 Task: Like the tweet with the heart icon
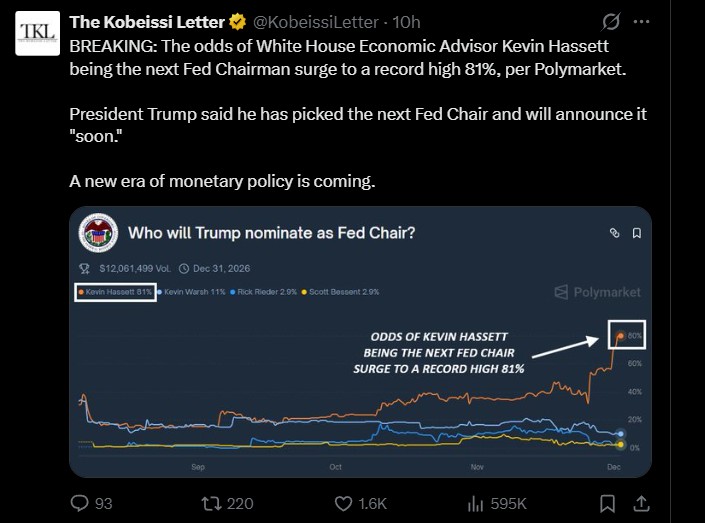pyautogui.click(x=343, y=503)
